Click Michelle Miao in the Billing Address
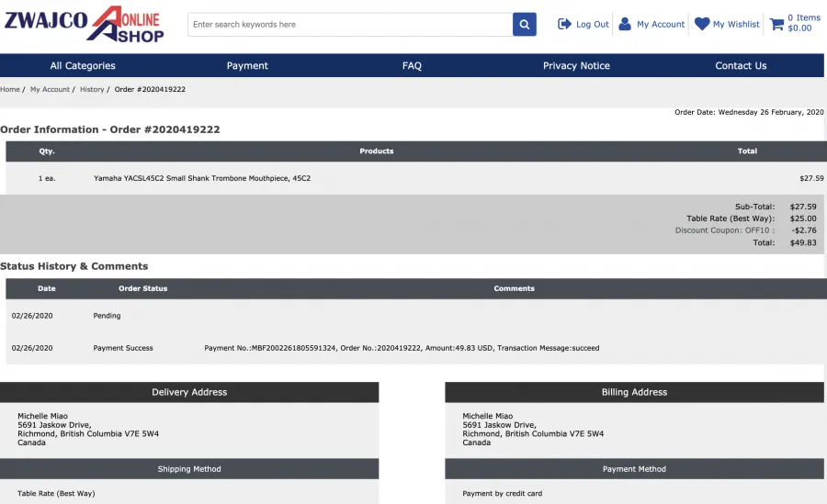Viewport: 827px width, 504px height. coord(488,416)
